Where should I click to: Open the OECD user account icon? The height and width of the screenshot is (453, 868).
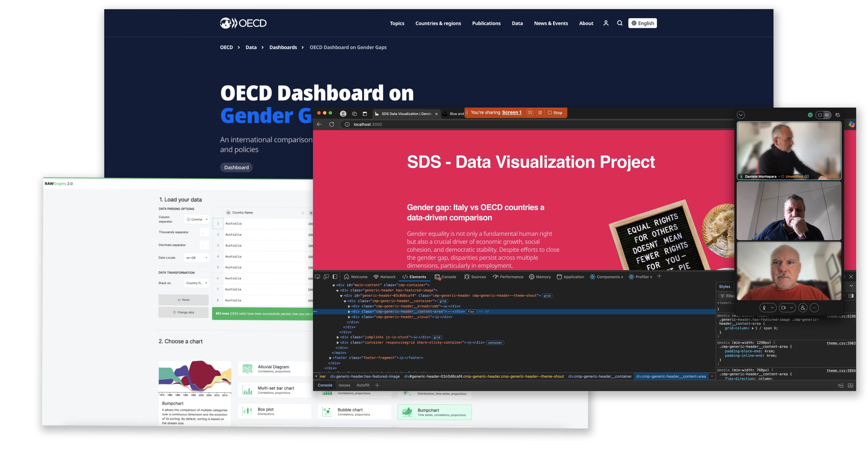[x=606, y=23]
